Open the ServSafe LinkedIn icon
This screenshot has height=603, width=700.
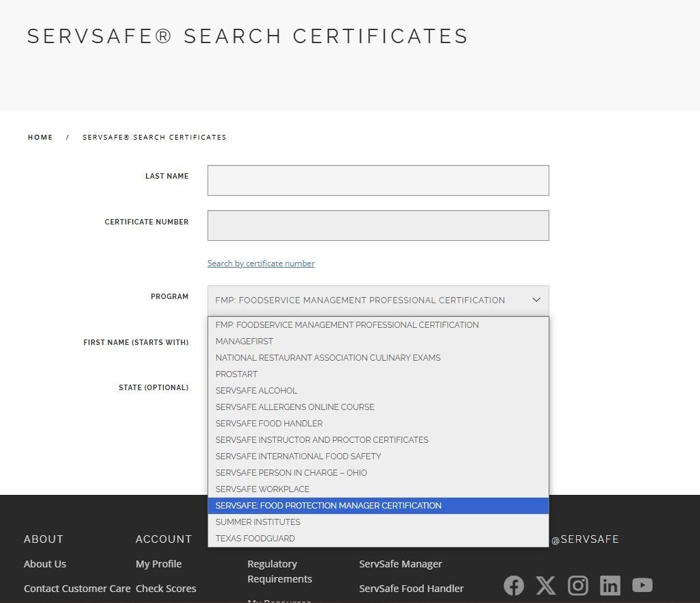pyautogui.click(x=610, y=585)
